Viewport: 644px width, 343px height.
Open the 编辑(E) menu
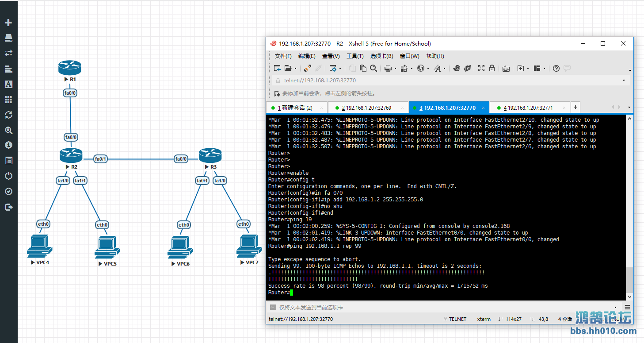(307, 56)
